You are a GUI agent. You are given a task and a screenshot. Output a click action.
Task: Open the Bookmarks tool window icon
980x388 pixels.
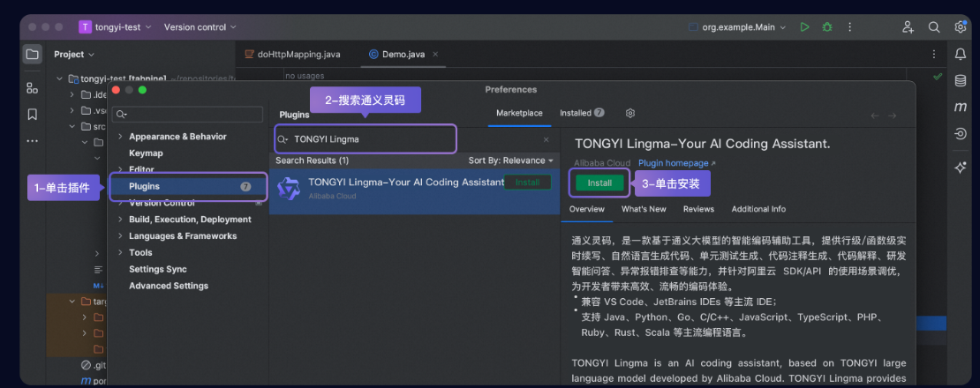click(x=32, y=114)
